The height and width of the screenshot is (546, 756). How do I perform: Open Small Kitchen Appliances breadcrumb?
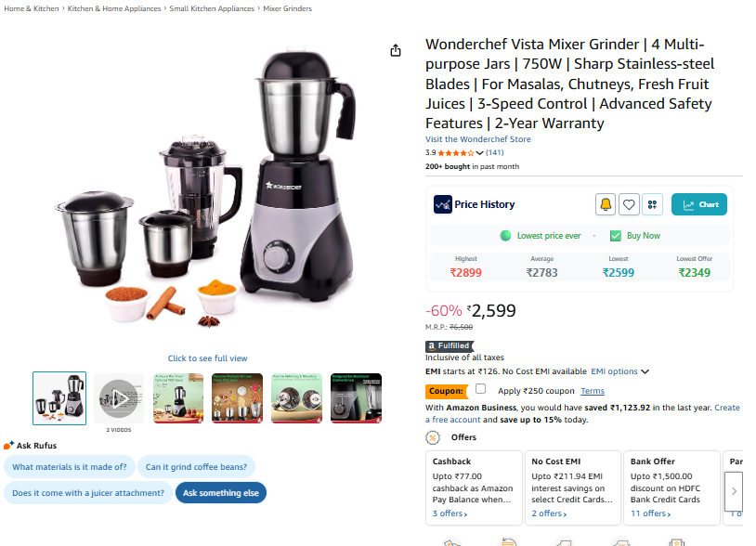click(x=212, y=8)
